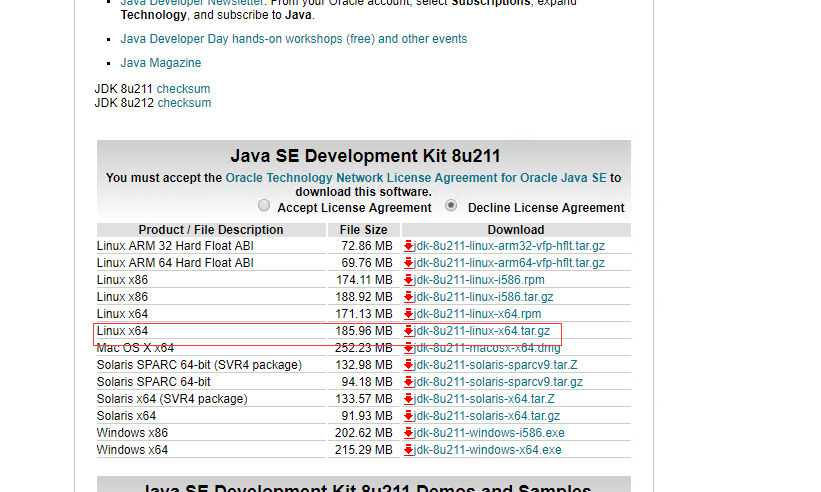Download jdk-8u211-solaris-sparcv9.tar.gz link
The width and height of the screenshot is (821, 492).
[x=498, y=382]
